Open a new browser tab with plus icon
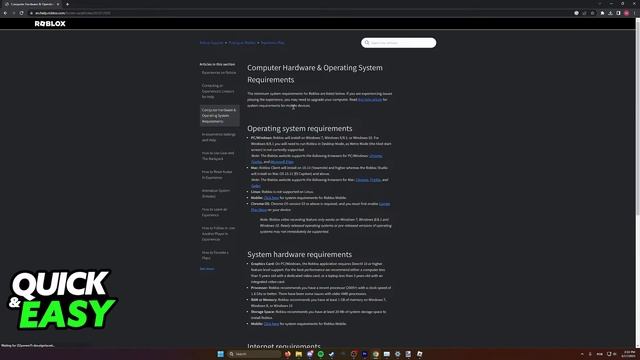640x360 pixels. (67, 4)
